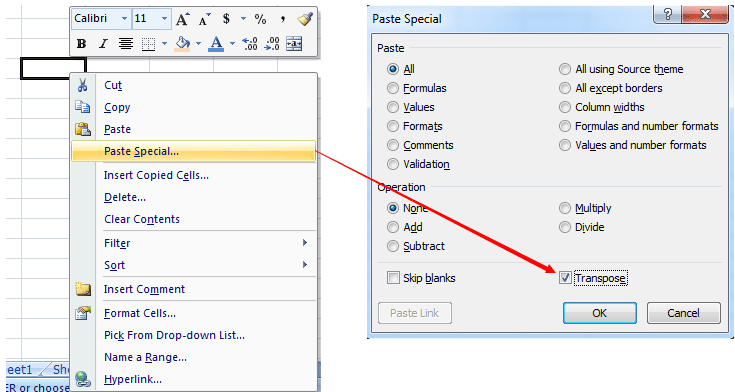Screen dimensions: 735x392
Task: Choose Paste Special from context menu
Action: 193,151
